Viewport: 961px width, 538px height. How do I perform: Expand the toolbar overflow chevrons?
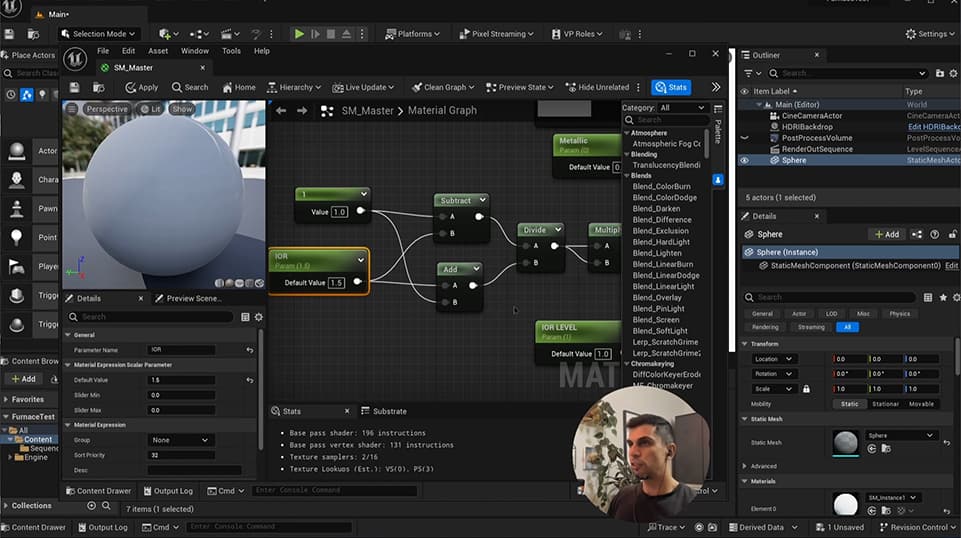pyautogui.click(x=716, y=87)
